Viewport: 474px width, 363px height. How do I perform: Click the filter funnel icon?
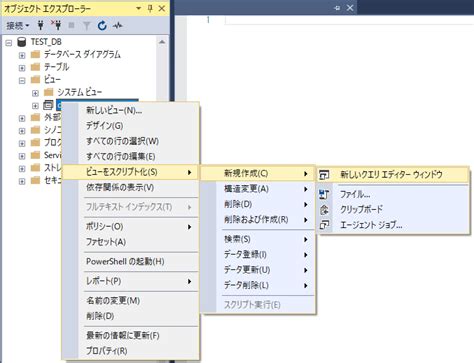pos(86,26)
